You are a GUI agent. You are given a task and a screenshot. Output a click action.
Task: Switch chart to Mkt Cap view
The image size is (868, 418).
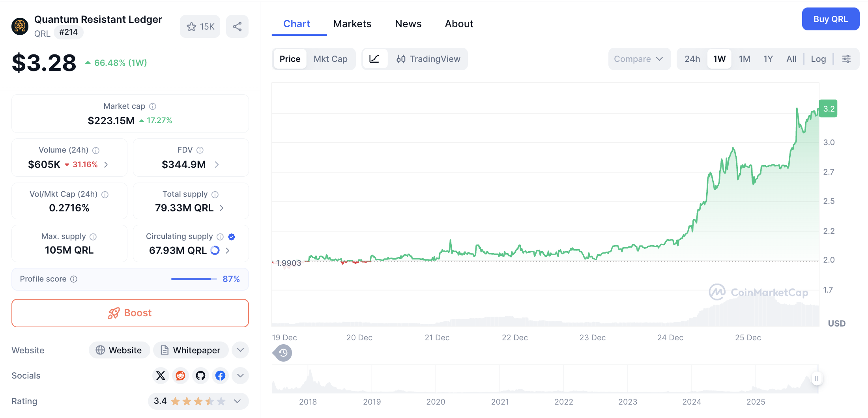[x=330, y=59]
